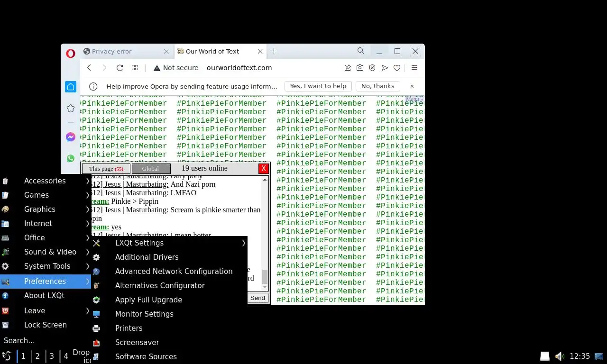Expand Internet submenu

[46, 224]
